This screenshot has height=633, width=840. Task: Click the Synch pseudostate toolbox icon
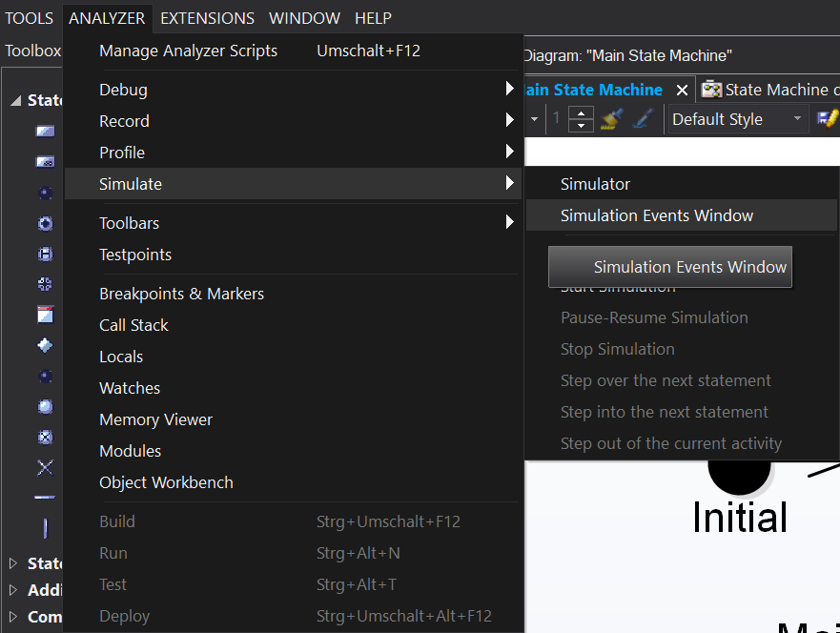click(x=45, y=284)
